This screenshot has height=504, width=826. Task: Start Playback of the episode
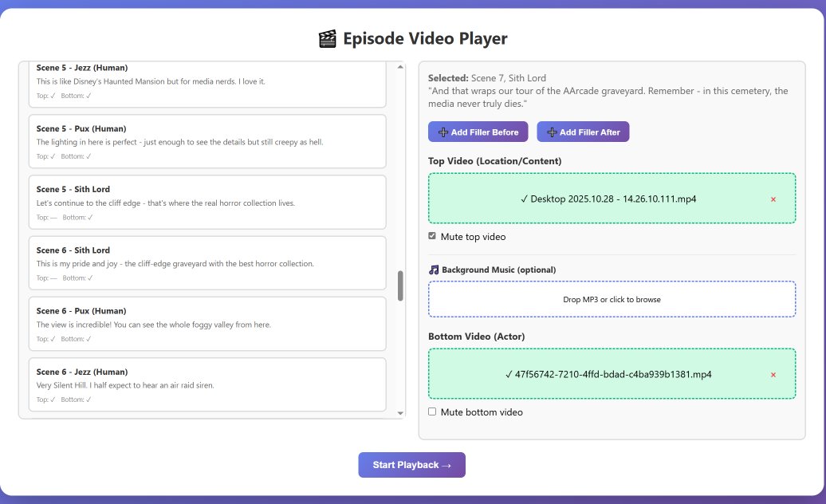point(411,465)
